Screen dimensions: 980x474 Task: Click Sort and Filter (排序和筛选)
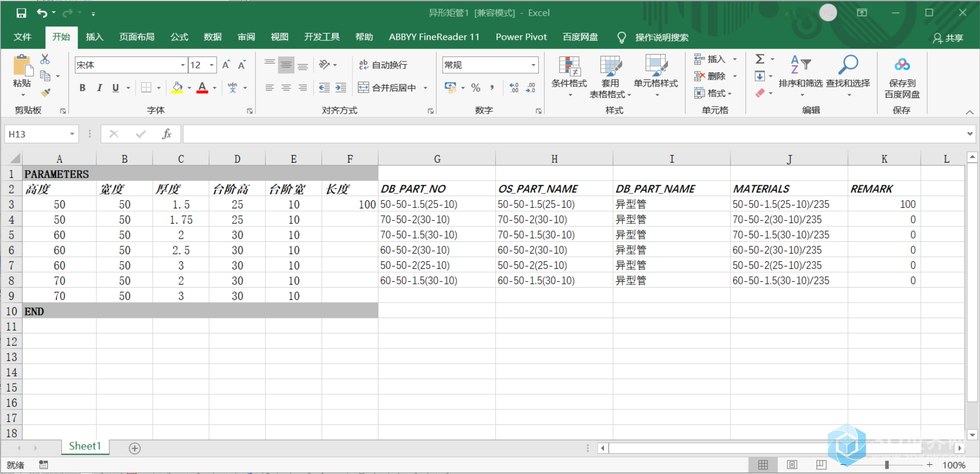pos(800,75)
